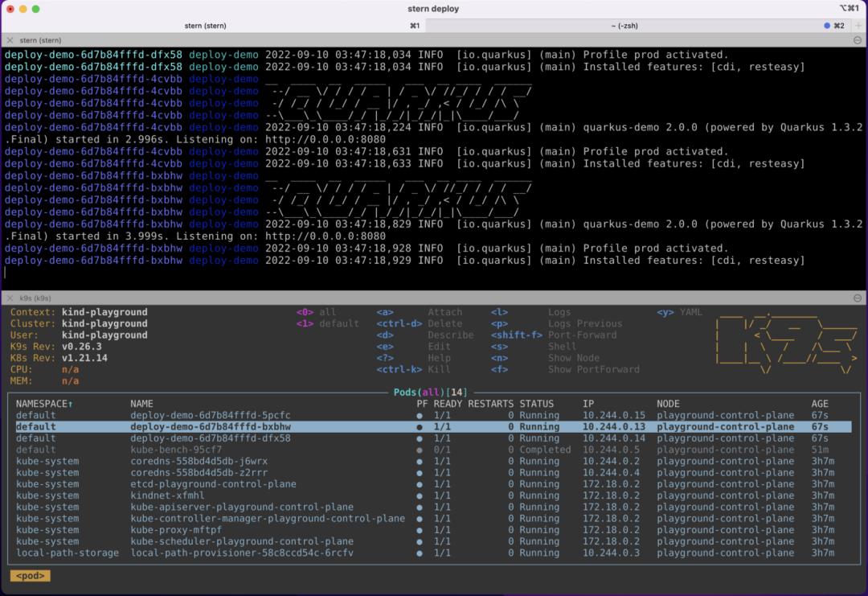The height and width of the screenshot is (596, 868).
Task: Click the <pod> breadcrumb label
Action: click(31, 576)
